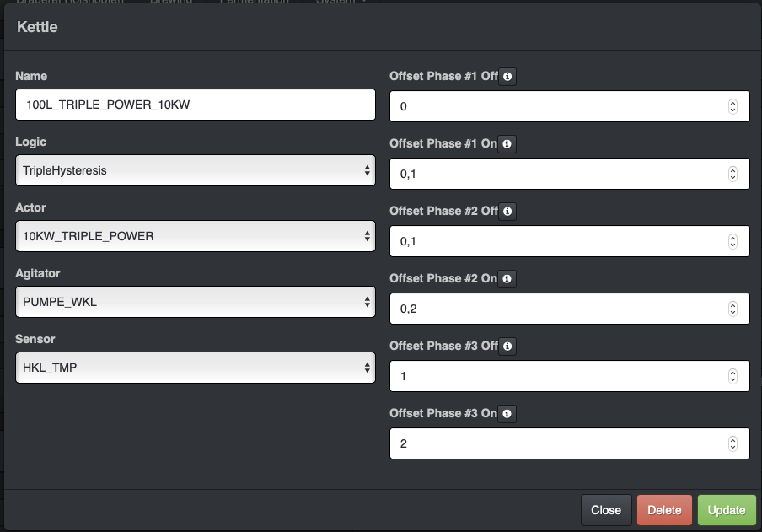The width and height of the screenshot is (762, 532).
Task: Click info icon next to Offset Phase #1 Off
Action: (x=507, y=77)
